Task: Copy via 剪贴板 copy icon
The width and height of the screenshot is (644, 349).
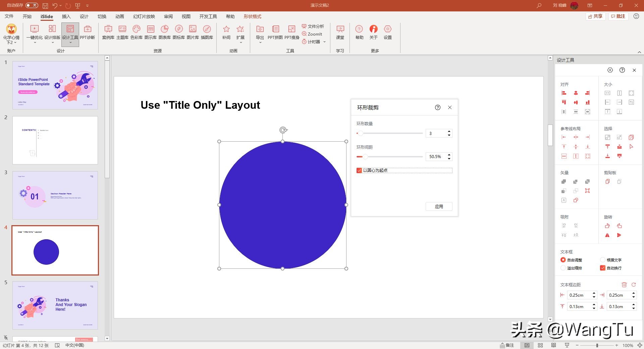Action: coord(607,182)
